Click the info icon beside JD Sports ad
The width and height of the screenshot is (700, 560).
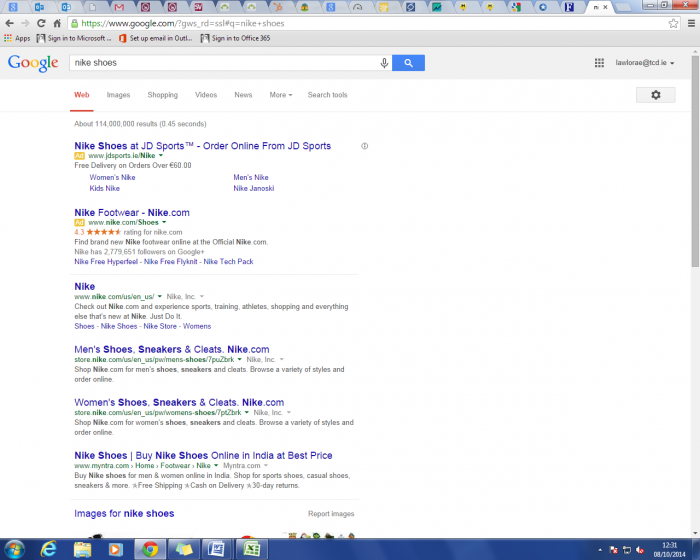tap(364, 146)
